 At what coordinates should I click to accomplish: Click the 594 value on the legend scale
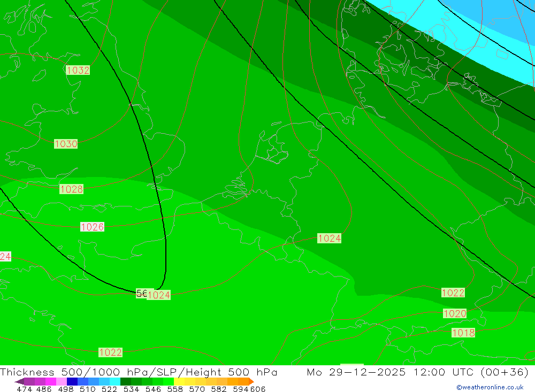click(x=241, y=389)
